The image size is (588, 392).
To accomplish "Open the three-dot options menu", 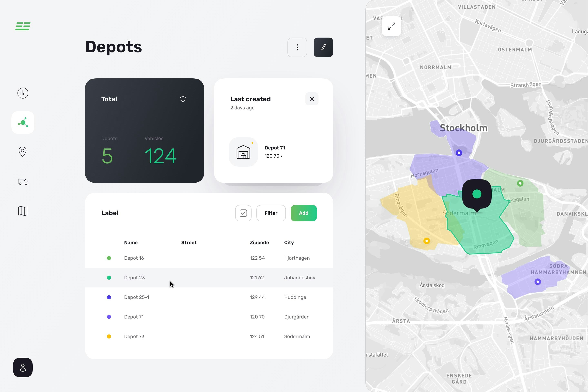I will point(297,47).
